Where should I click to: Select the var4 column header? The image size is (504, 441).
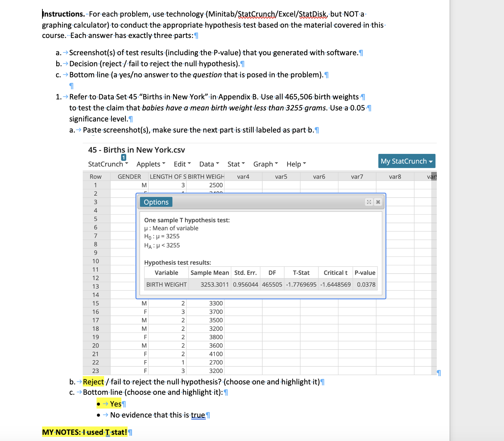(x=243, y=176)
